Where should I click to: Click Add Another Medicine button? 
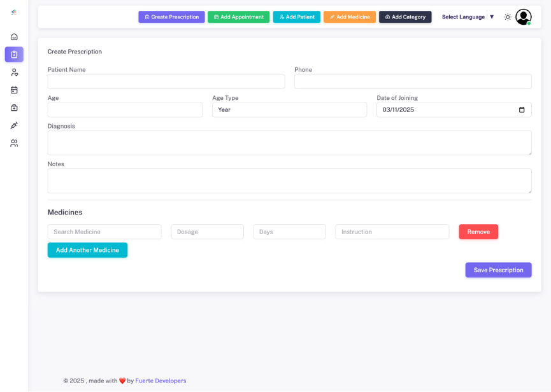87,250
